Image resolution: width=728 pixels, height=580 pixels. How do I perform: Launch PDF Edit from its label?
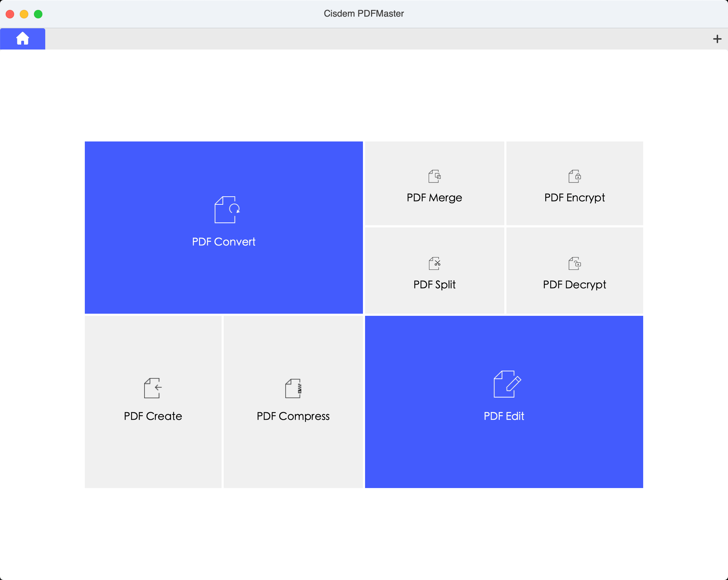coord(504,416)
